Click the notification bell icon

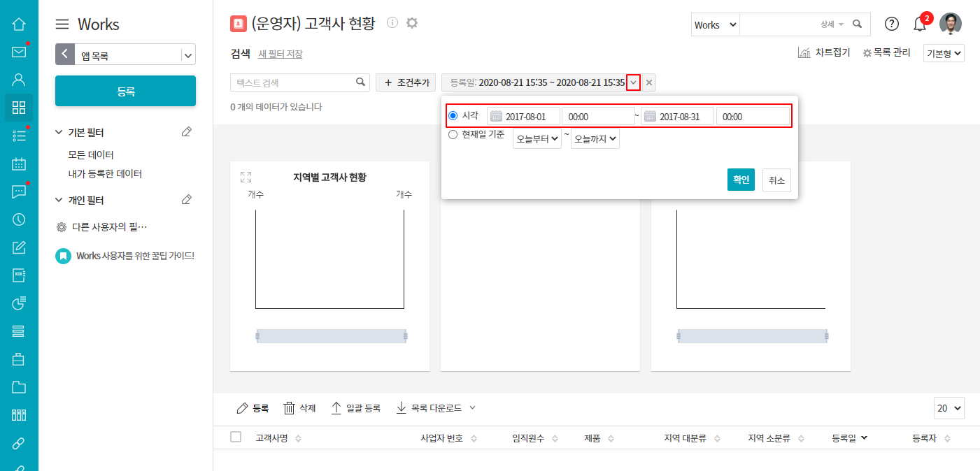point(920,24)
